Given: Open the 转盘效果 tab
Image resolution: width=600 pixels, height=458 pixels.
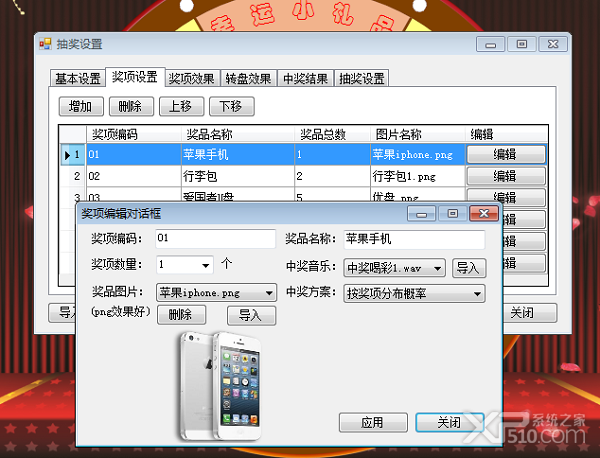Looking at the screenshot, I should (248, 78).
